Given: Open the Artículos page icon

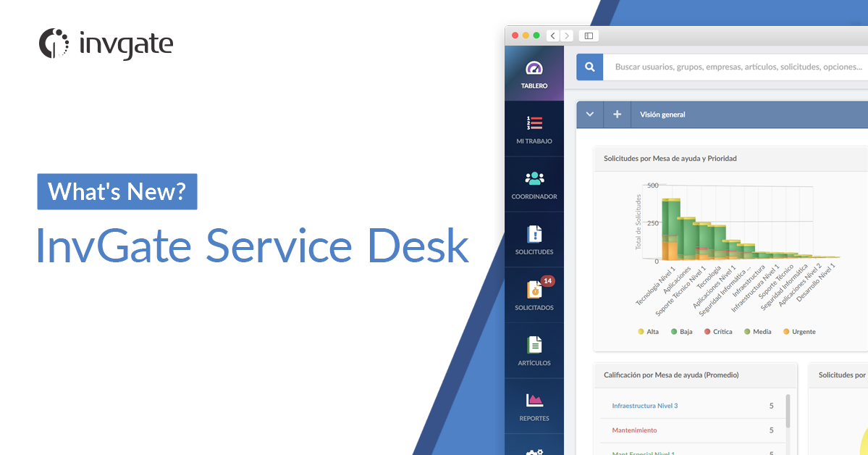Looking at the screenshot, I should (x=534, y=345).
